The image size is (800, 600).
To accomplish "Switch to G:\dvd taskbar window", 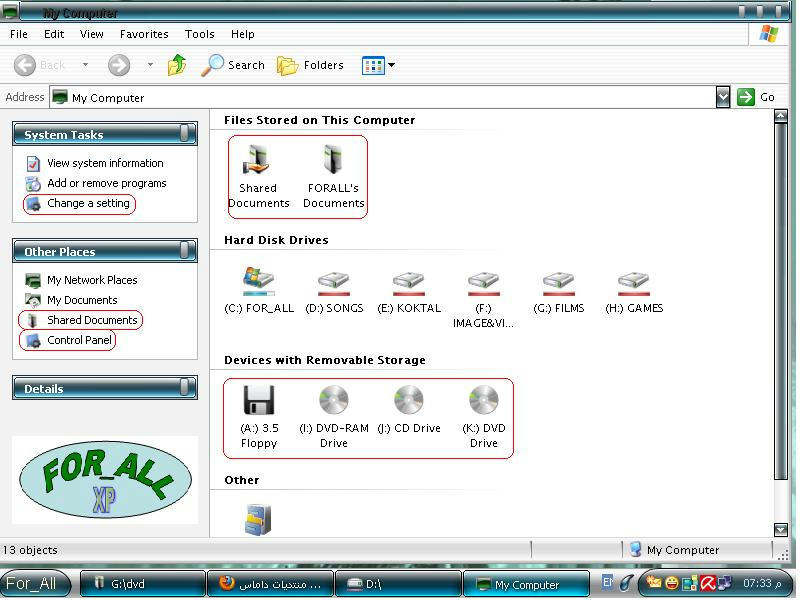I will tap(143, 584).
